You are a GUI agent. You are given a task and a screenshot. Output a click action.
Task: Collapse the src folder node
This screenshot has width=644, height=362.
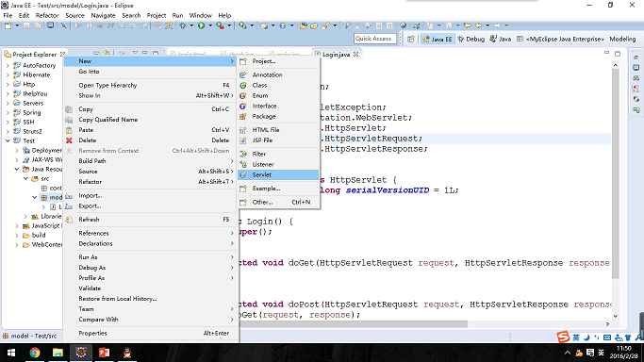tap(25, 178)
